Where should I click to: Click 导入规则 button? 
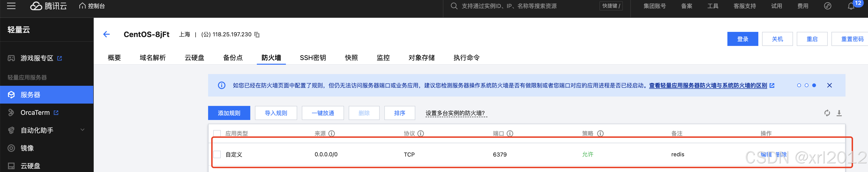pyautogui.click(x=276, y=113)
